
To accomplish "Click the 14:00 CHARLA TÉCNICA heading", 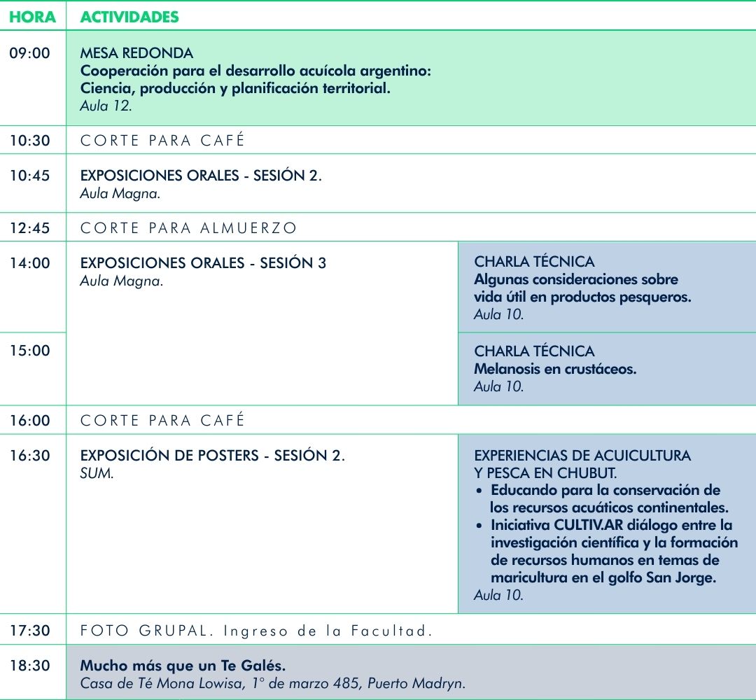I will tap(534, 262).
